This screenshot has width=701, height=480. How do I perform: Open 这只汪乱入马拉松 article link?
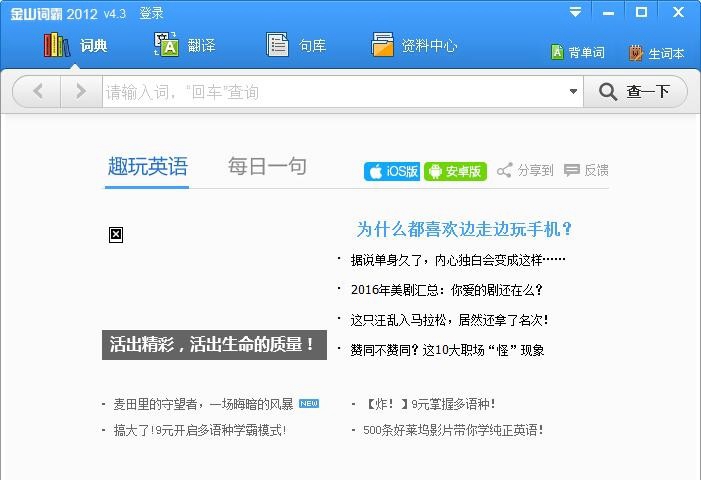(449, 320)
